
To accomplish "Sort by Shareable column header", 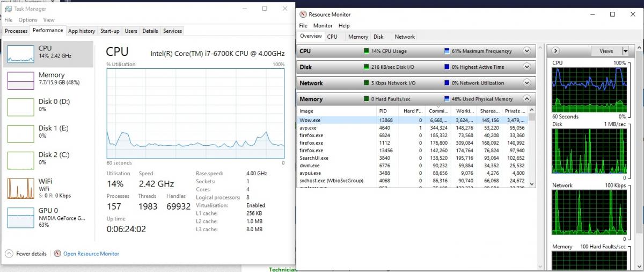I will [489, 111].
